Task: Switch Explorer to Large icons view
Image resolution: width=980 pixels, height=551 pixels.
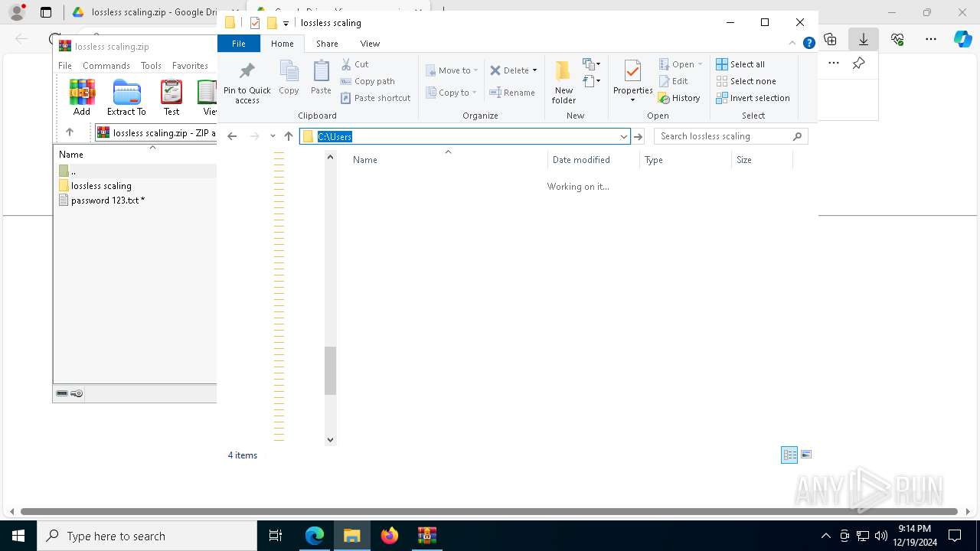Action: [x=806, y=455]
